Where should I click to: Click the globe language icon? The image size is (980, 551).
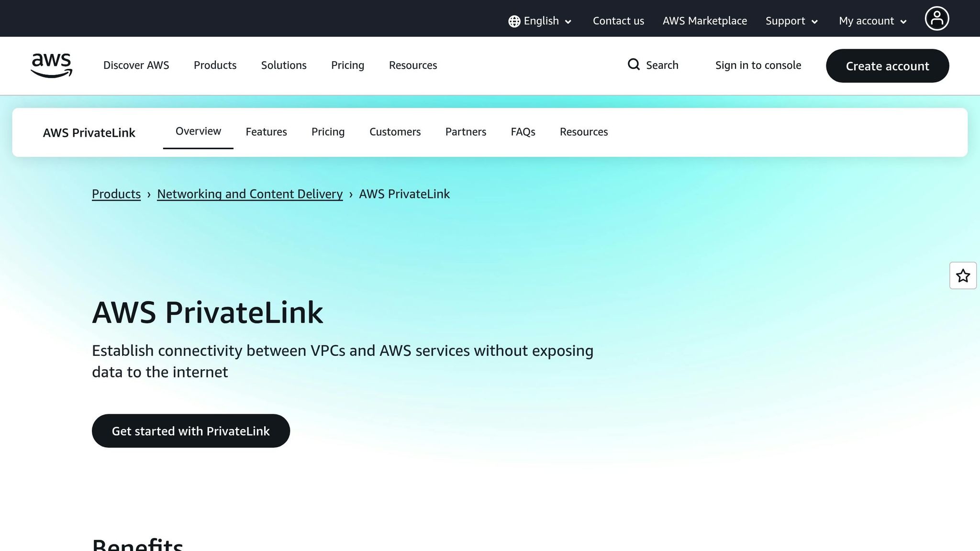pyautogui.click(x=513, y=21)
